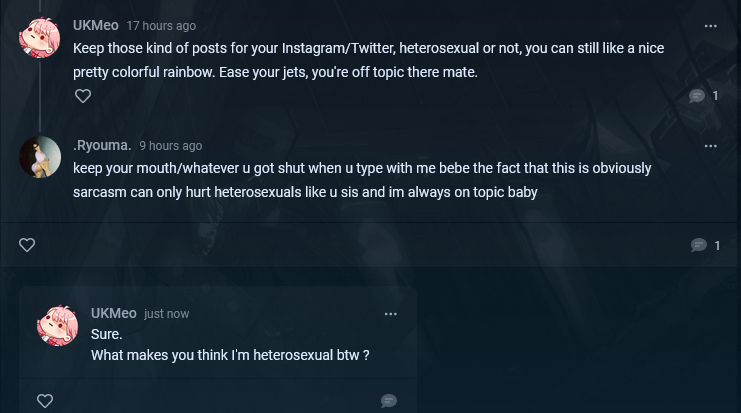Open replies on .Ryouma.'s comment

[x=699, y=245]
